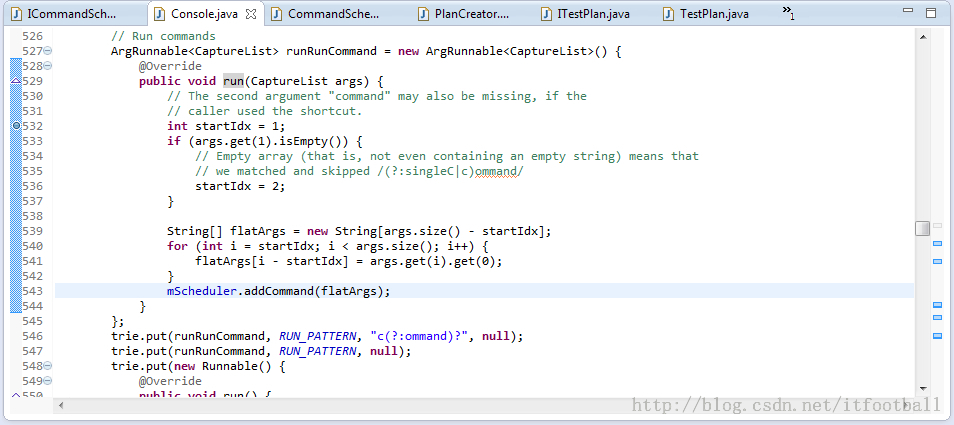954x425 pixels.
Task: Click "flatArgs[i - startIdx]" assignment line
Action: (349, 261)
